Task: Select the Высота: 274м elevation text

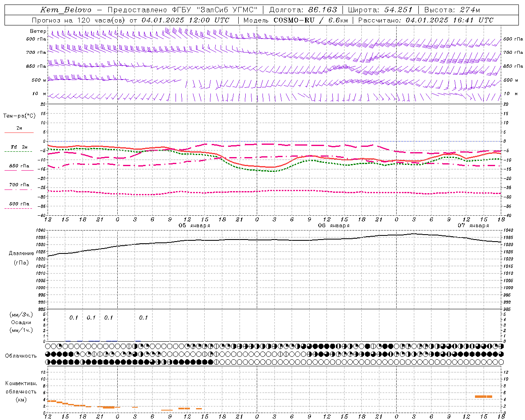Action: (x=452, y=10)
